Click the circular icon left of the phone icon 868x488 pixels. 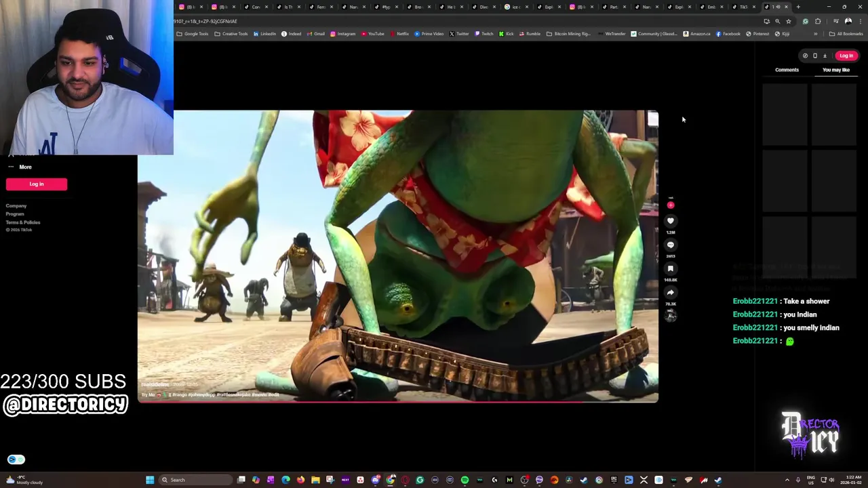coord(805,56)
